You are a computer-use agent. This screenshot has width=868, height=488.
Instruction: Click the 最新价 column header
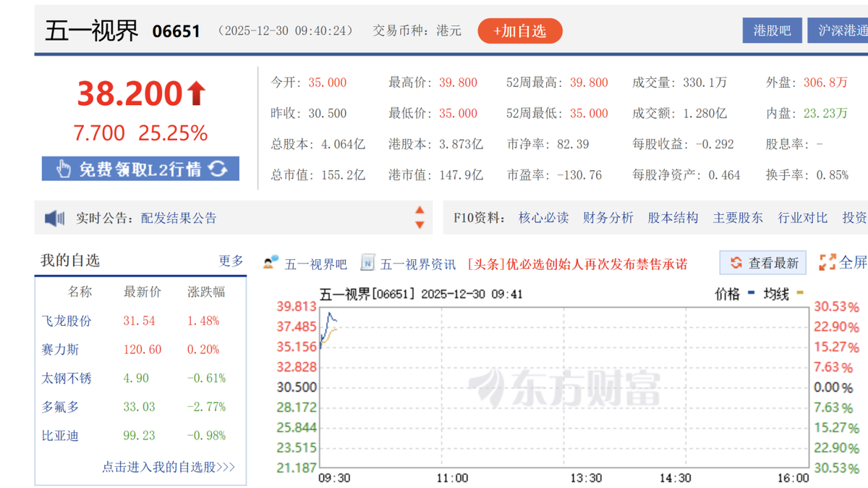tap(142, 292)
